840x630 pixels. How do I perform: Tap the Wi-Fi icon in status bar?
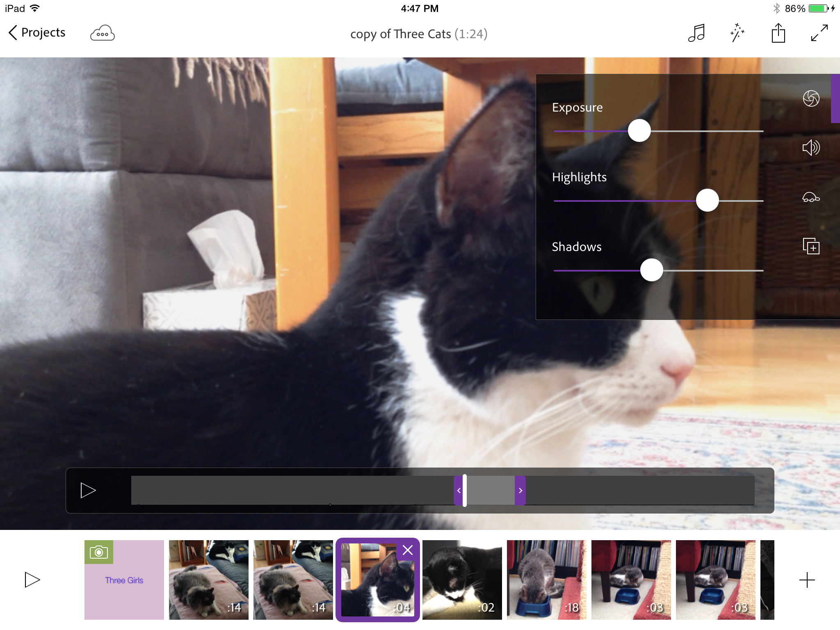35,8
